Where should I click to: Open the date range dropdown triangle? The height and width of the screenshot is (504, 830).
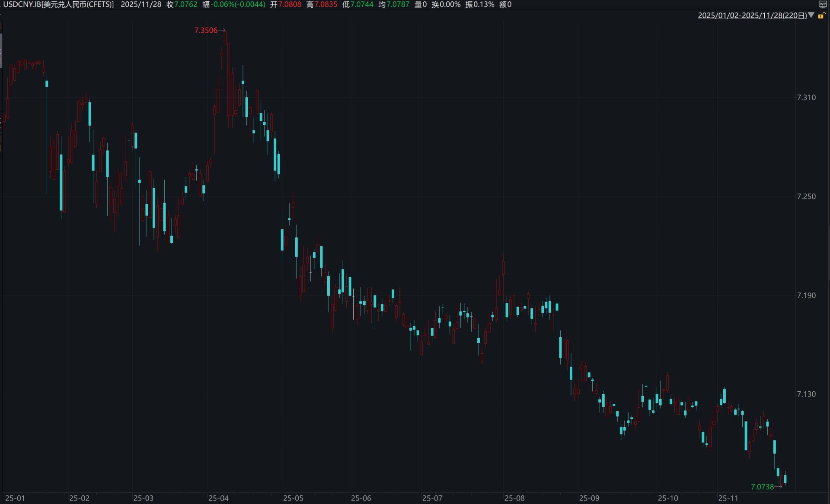click(811, 15)
